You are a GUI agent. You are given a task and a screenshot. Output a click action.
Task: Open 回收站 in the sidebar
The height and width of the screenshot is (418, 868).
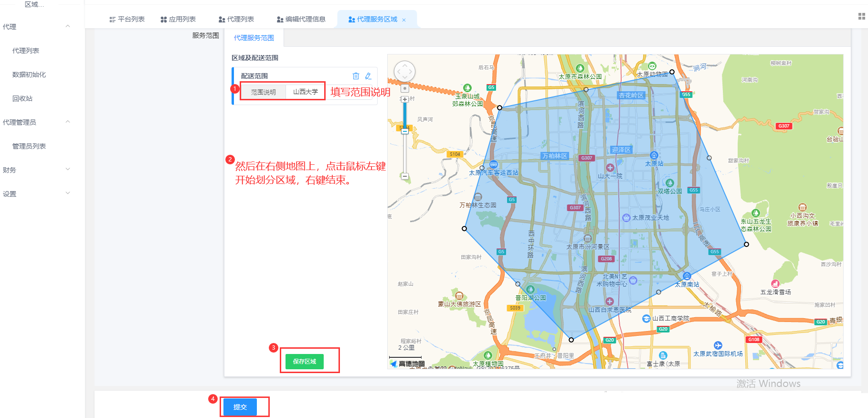pos(22,98)
